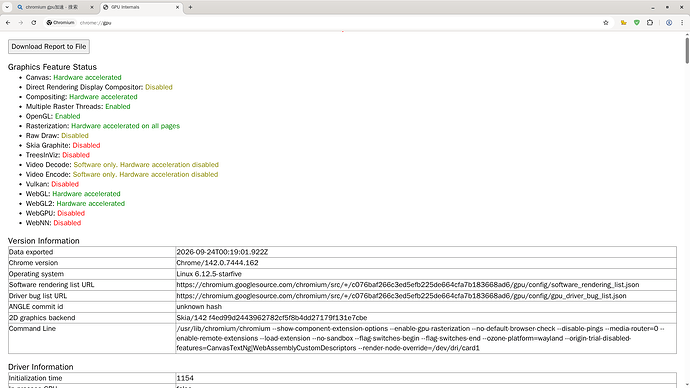Screen dimensions: 690x388
Task: Go forward to the next page
Action: point(21,22)
